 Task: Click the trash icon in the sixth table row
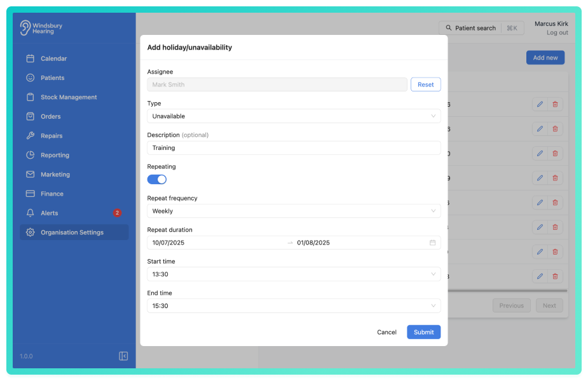pyautogui.click(x=555, y=227)
